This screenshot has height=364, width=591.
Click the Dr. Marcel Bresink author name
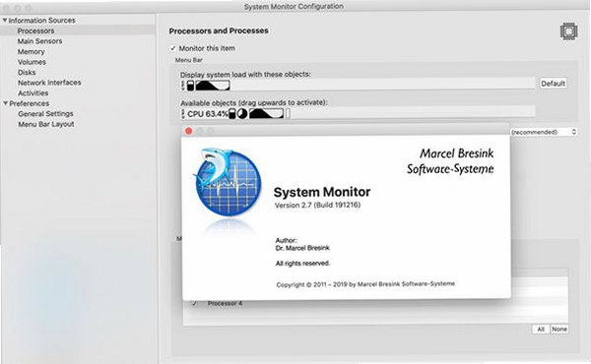(302, 248)
